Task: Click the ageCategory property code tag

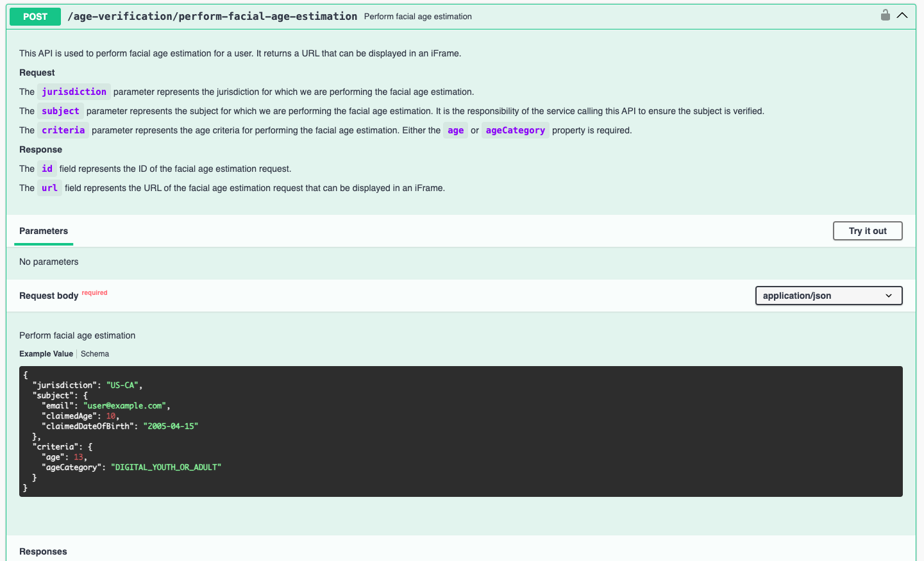Action: point(515,130)
